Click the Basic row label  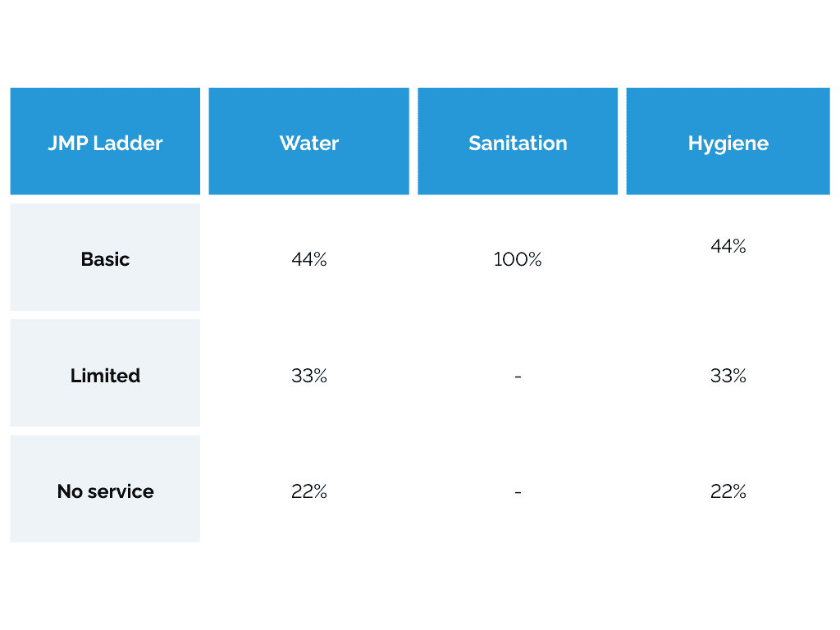105,259
